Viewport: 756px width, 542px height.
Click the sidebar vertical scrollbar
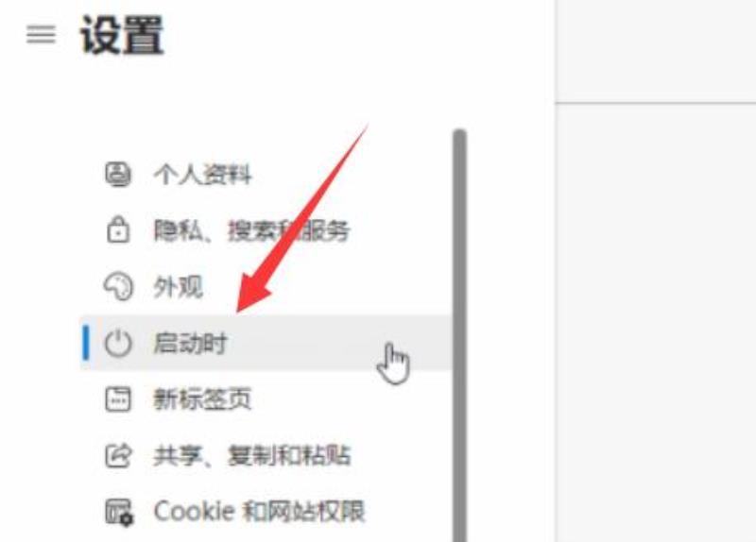460,335
